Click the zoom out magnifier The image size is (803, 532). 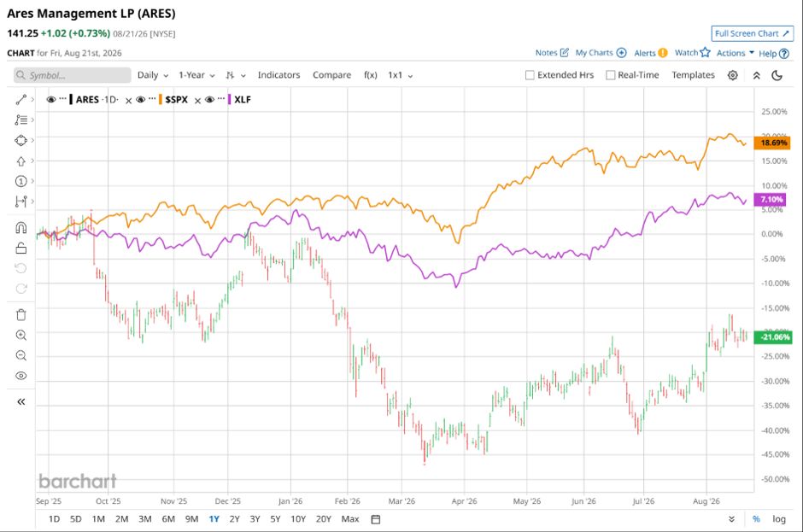tap(21, 355)
